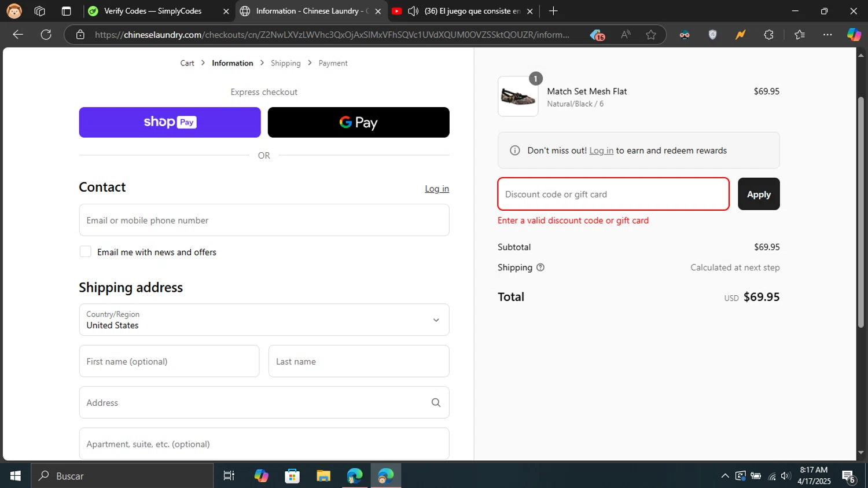Screen dimensions: 868x488
Task: Open the volume control in tray
Action: click(x=785, y=476)
